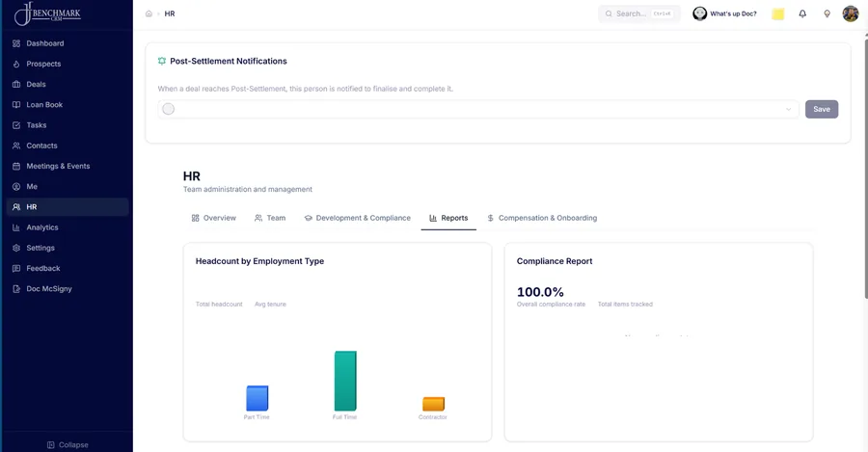The image size is (868, 452).
Task: Focus the Search field
Action: 638,13
